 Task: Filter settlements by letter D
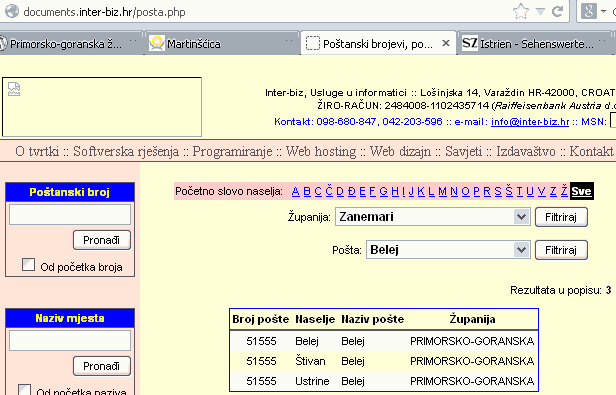pos(340,191)
